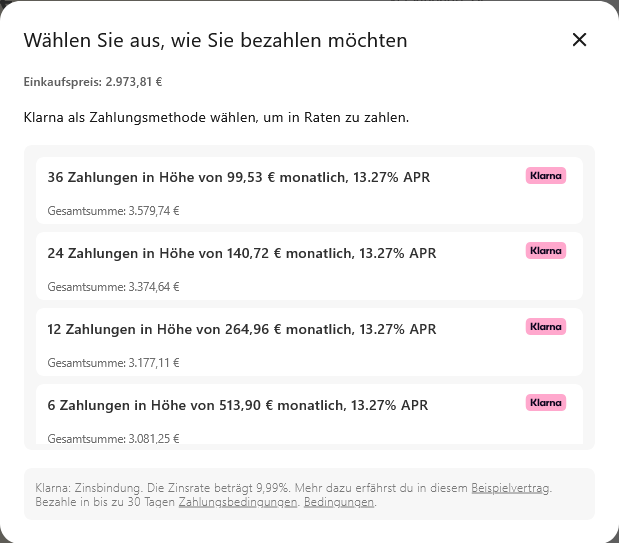Pick the 12 Zahlungen 264,96 € plan title
The height and width of the screenshot is (543, 619).
click(242, 330)
